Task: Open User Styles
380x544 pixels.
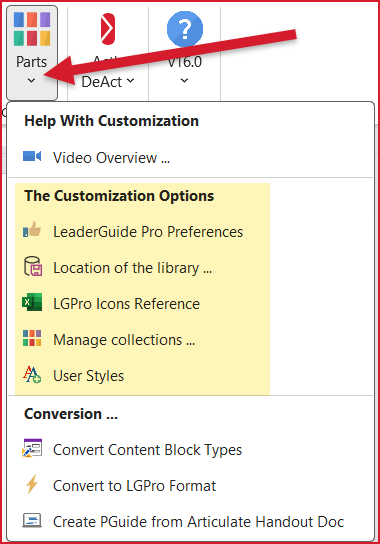Action: pos(88,376)
